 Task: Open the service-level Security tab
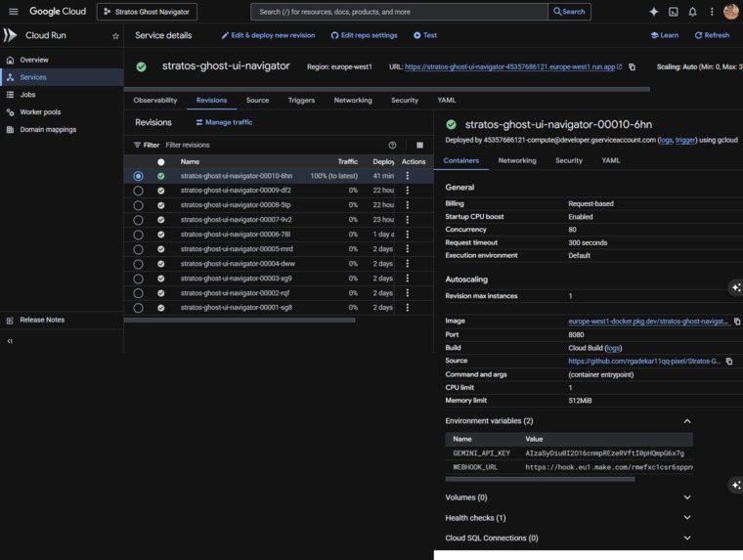pos(405,101)
